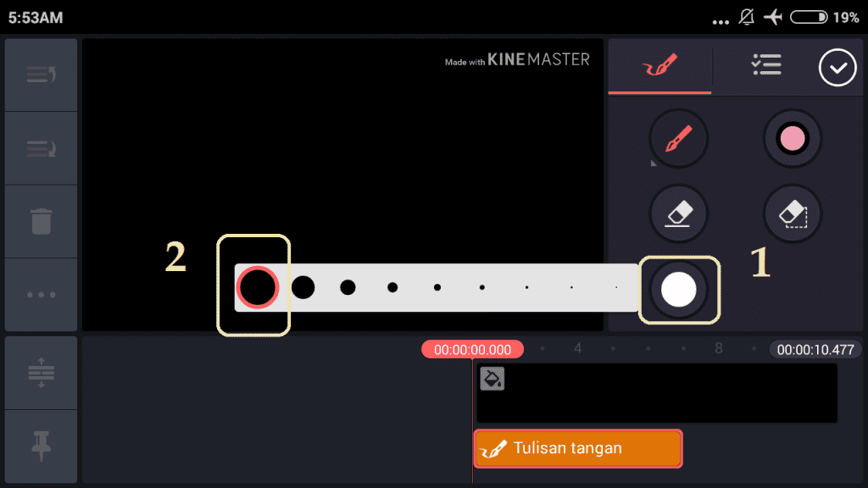The width and height of the screenshot is (868, 488).
Task: Select the second largest brush size
Action: (x=303, y=287)
